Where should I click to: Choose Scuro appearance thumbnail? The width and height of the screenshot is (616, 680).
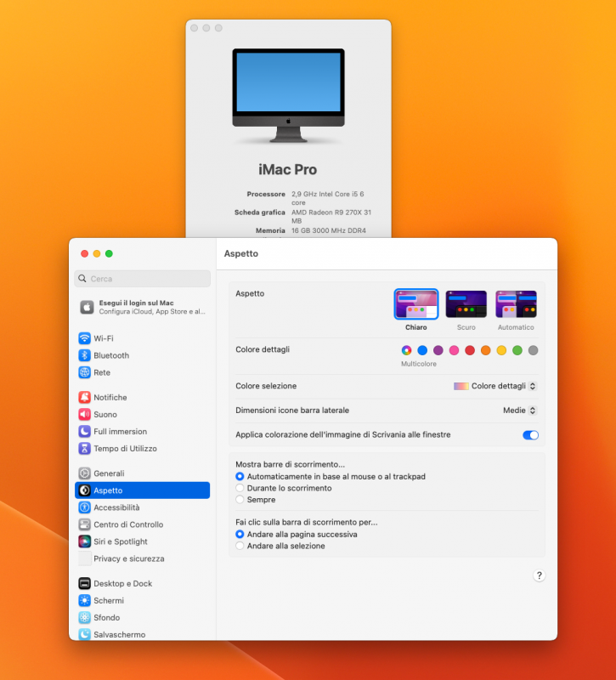pos(466,304)
